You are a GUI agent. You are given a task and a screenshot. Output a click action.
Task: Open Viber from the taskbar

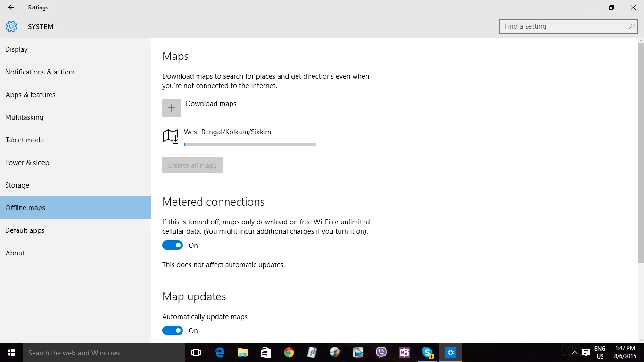click(x=381, y=353)
